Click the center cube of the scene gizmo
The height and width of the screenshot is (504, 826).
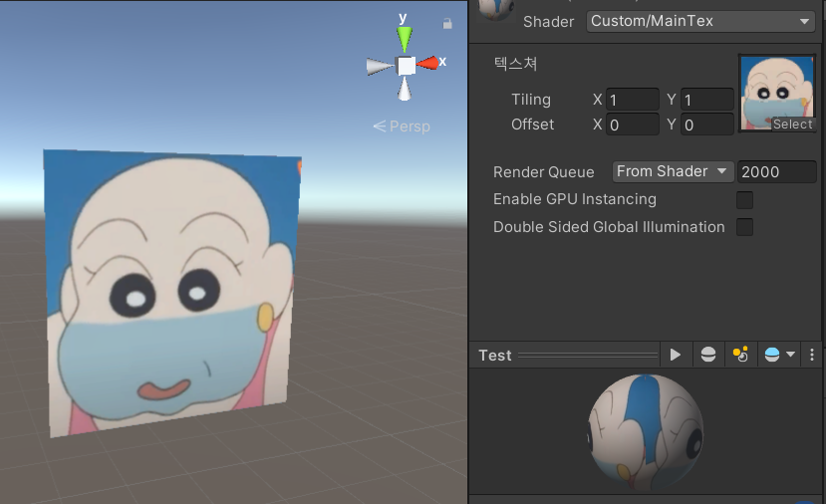407,66
